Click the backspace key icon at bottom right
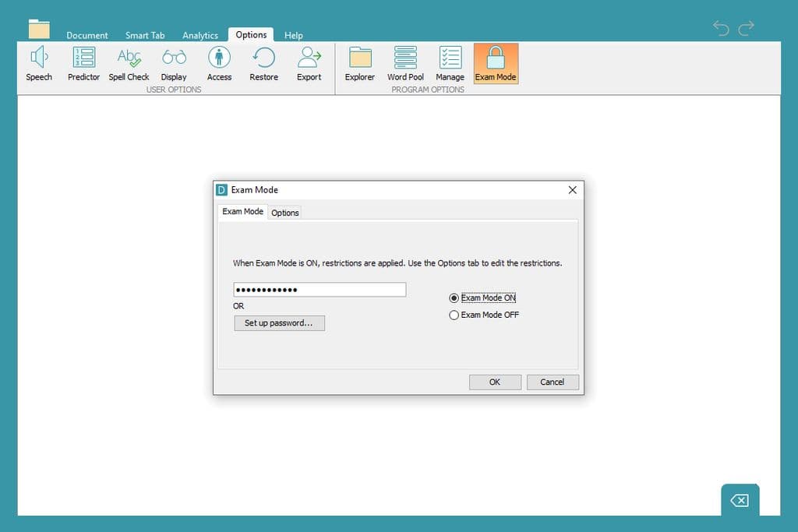The width and height of the screenshot is (798, 532). (740, 500)
